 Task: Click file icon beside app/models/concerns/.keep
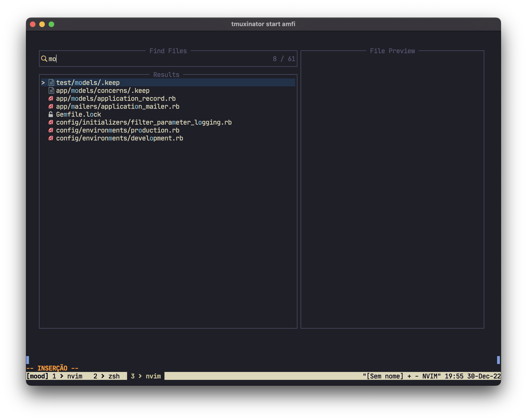pos(51,91)
